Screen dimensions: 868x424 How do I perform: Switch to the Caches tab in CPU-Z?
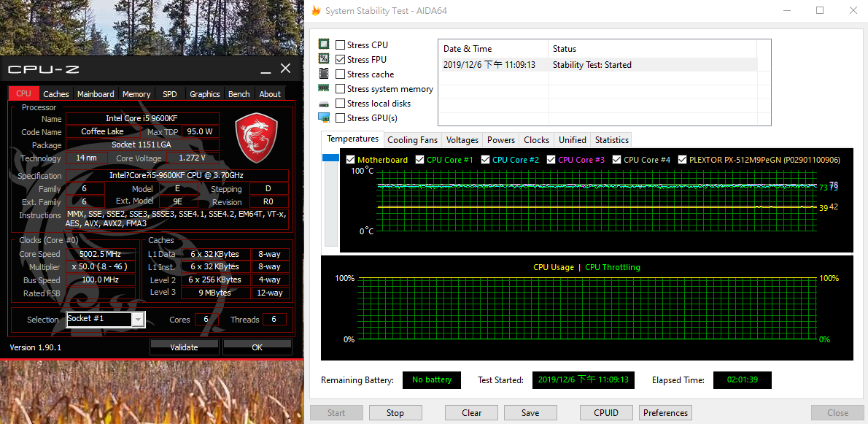coord(56,93)
